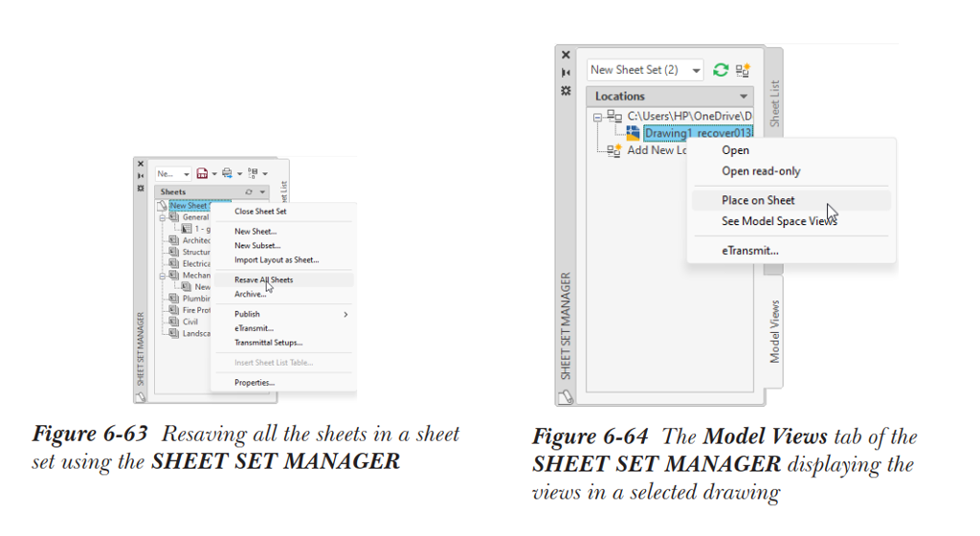Click the Civil subset icon
Image resolution: width=980 pixels, height=536 pixels.
(x=174, y=322)
